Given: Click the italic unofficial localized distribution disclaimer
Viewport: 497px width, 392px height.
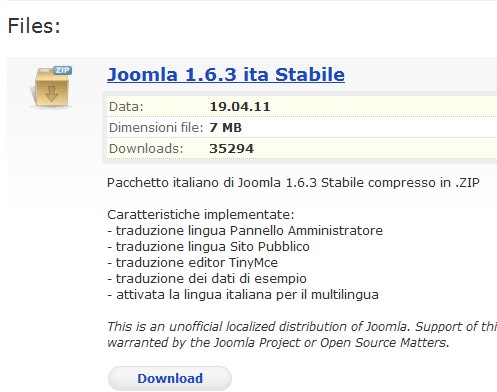Looking at the screenshot, I should [302, 334].
